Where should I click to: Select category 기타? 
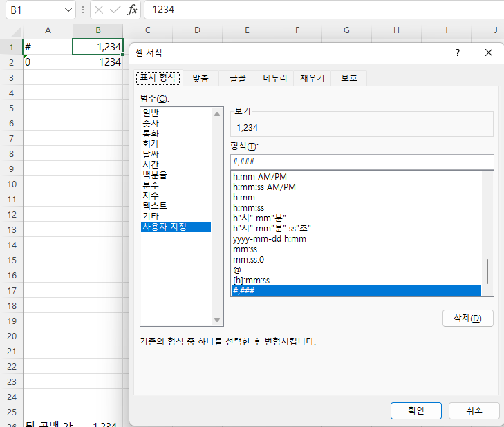pos(176,216)
